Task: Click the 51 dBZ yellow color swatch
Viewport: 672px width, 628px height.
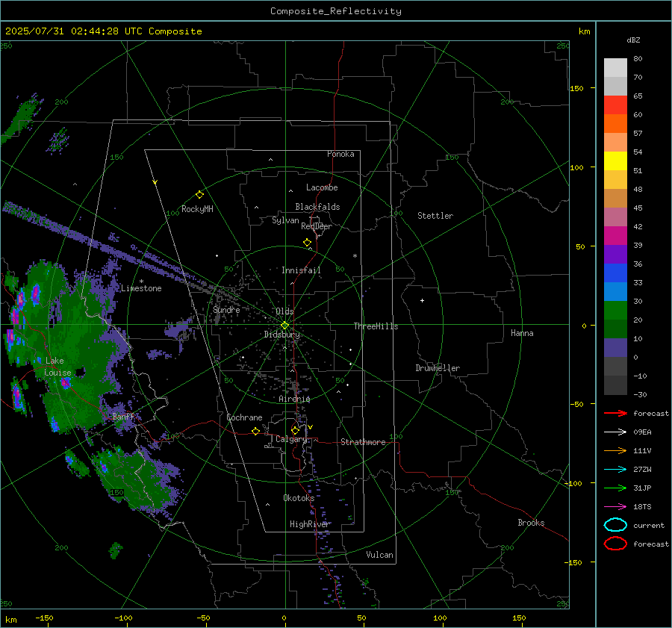Action: [615, 161]
